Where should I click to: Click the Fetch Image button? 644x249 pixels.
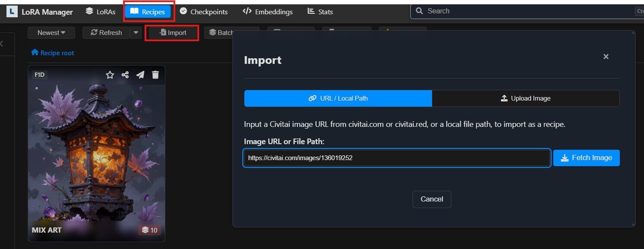587,158
